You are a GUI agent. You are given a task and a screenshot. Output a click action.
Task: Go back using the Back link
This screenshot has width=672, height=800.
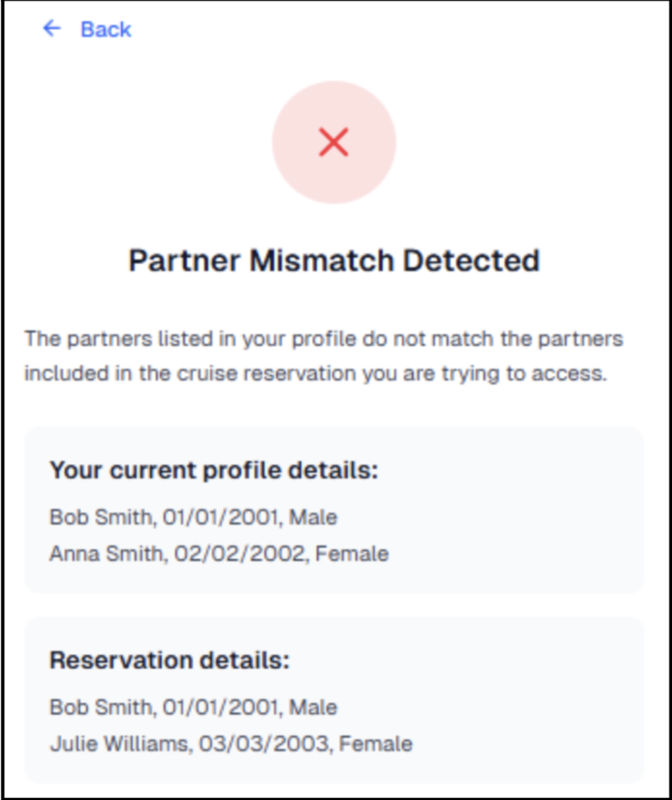(x=106, y=30)
